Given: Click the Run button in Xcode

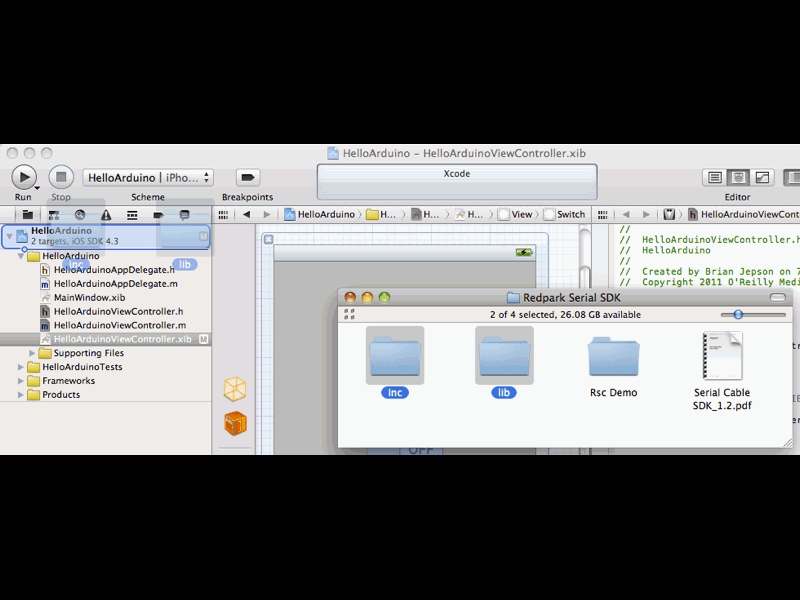Looking at the screenshot, I should [x=23, y=177].
